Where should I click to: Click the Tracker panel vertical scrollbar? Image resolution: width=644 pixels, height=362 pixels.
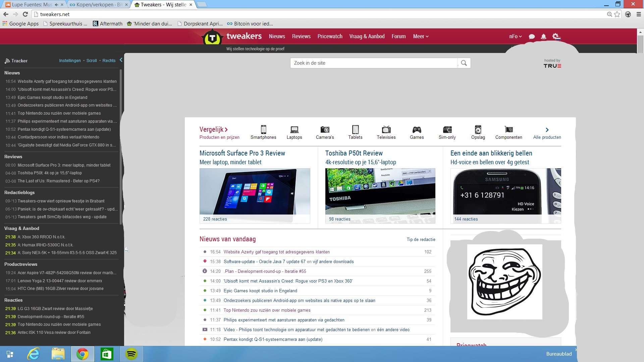coord(120,144)
